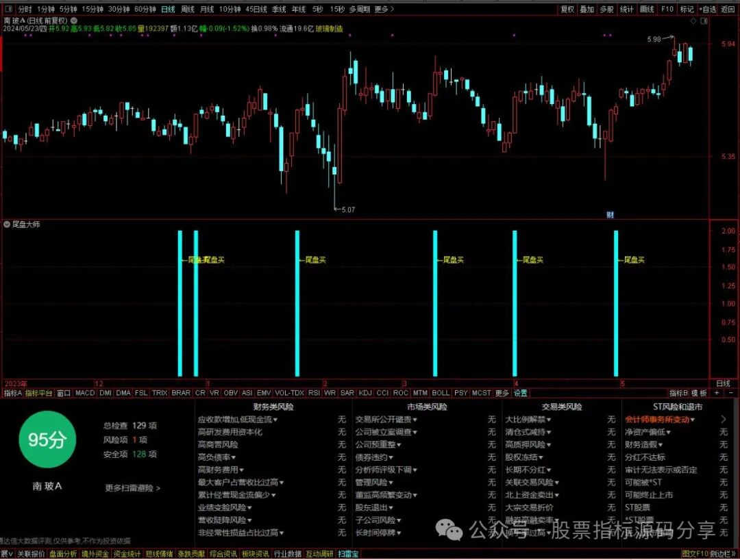740x560 pixels.
Task: Expand 应收款增加,低现金流 risk item
Action: click(x=238, y=419)
